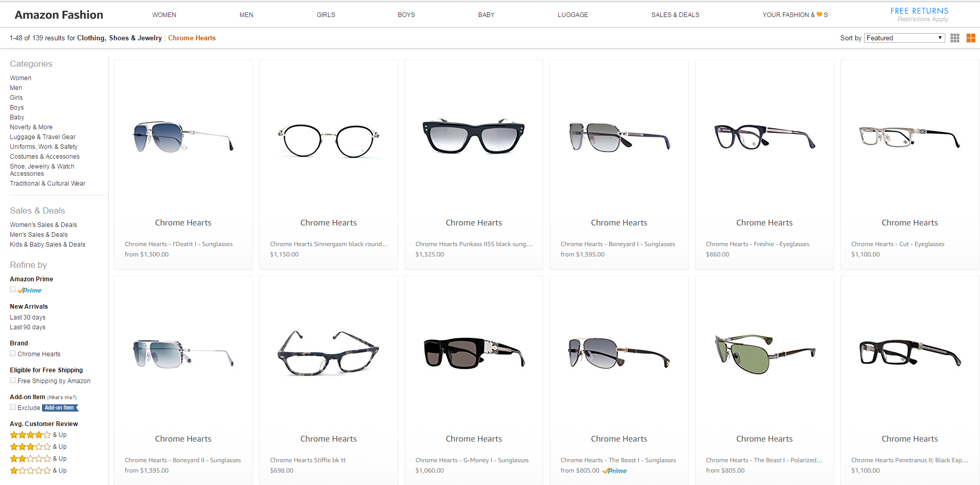
Task: Click the Amazon Fashion logo
Action: tap(59, 15)
